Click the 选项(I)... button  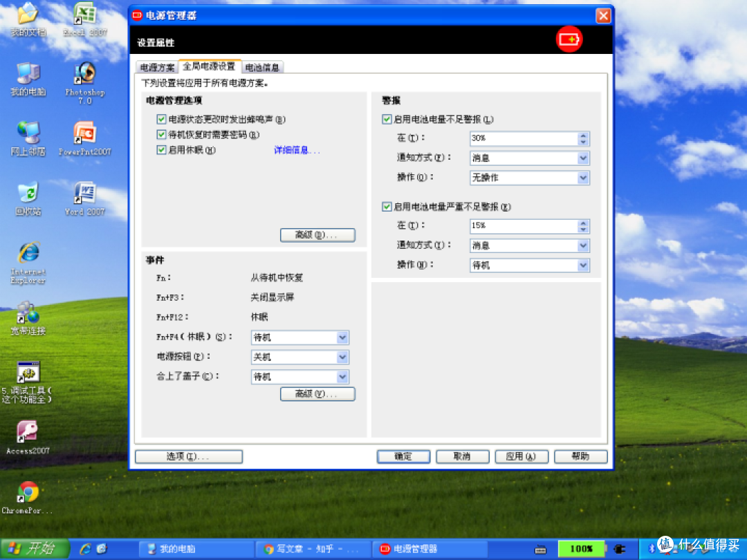tap(189, 457)
